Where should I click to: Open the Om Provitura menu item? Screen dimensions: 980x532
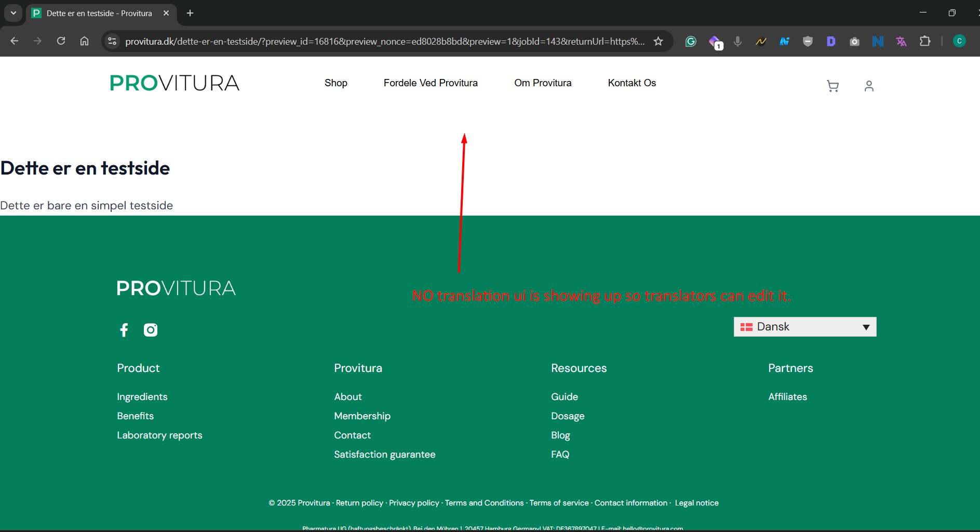click(543, 83)
